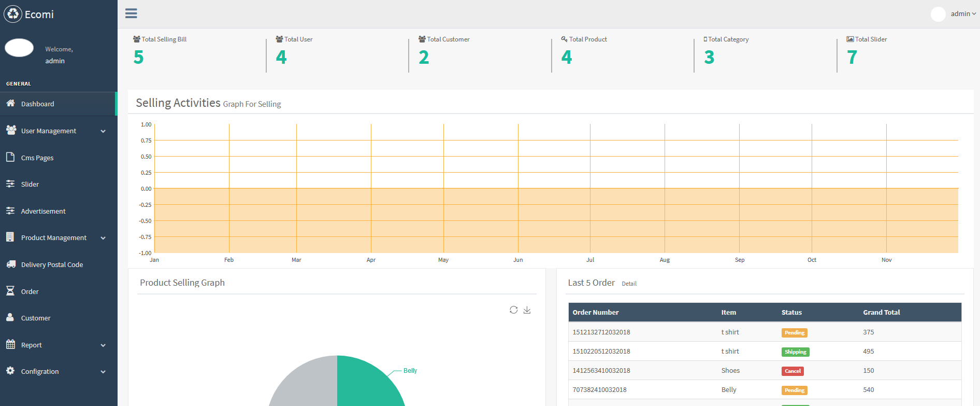Click the Belly pie chart label
Viewport: 980px width, 406px height.
point(410,371)
